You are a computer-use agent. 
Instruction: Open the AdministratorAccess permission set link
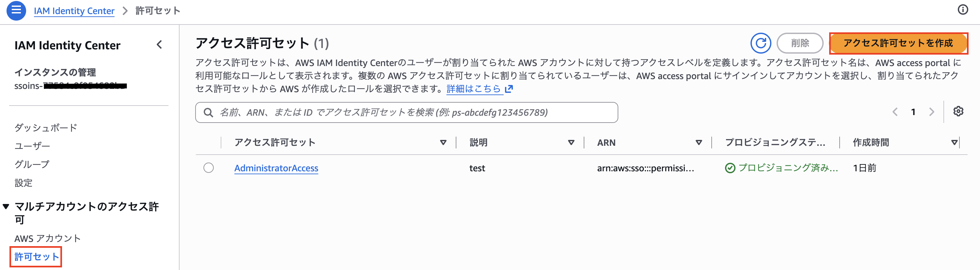276,168
